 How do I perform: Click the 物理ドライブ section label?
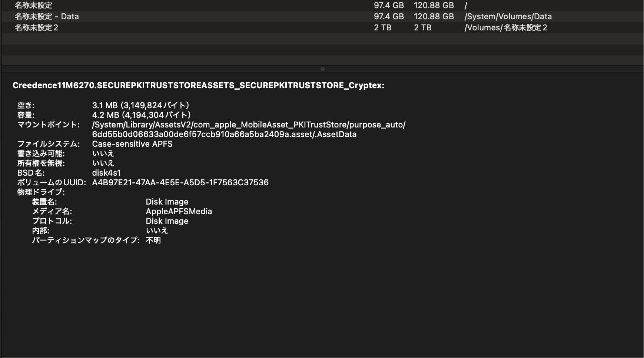(x=41, y=192)
